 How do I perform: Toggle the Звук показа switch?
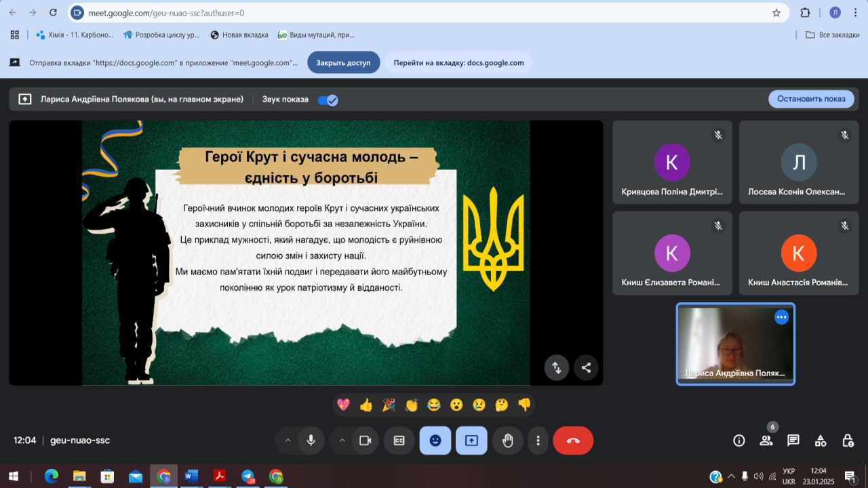tap(328, 100)
